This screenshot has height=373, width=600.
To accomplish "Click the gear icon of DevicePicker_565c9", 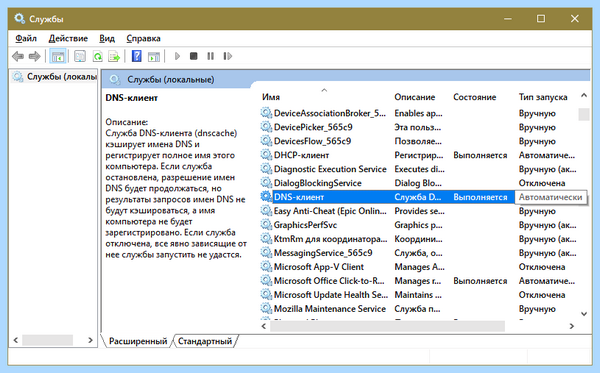I will [266, 127].
